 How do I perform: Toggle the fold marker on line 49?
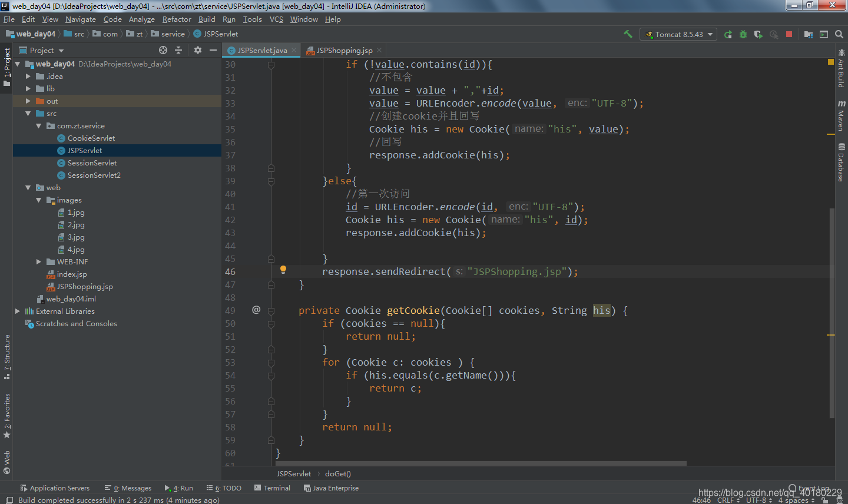[271, 310]
